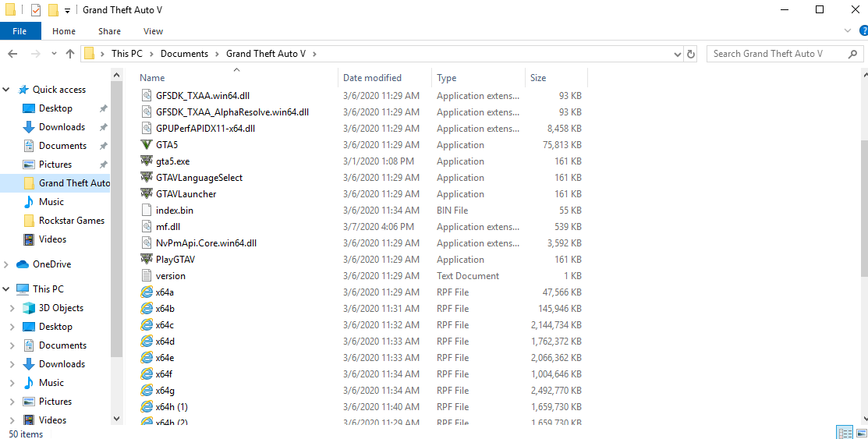Click the NvPmApi.Core.win64.dll file icon

146,243
